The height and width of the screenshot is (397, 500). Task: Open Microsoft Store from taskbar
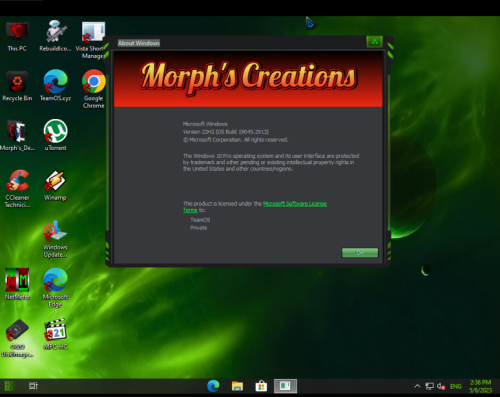tap(261, 386)
